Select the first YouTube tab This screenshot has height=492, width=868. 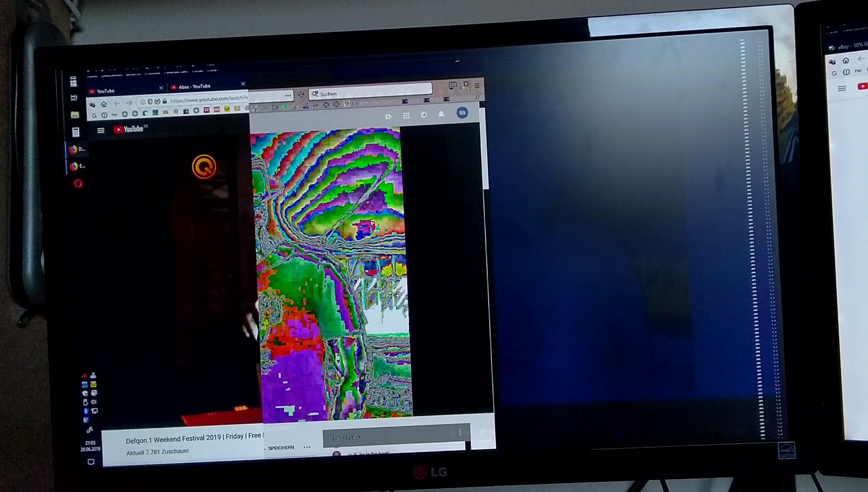tap(106, 91)
